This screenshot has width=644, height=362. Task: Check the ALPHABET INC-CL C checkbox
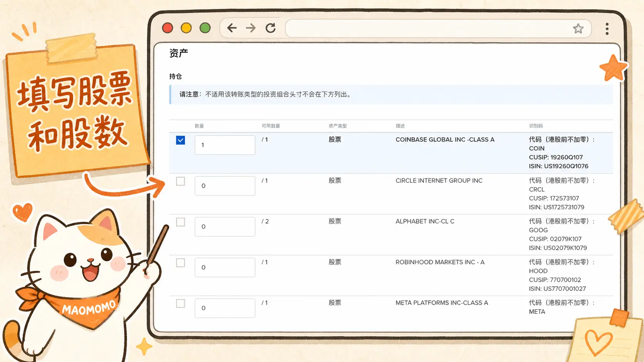click(x=180, y=222)
